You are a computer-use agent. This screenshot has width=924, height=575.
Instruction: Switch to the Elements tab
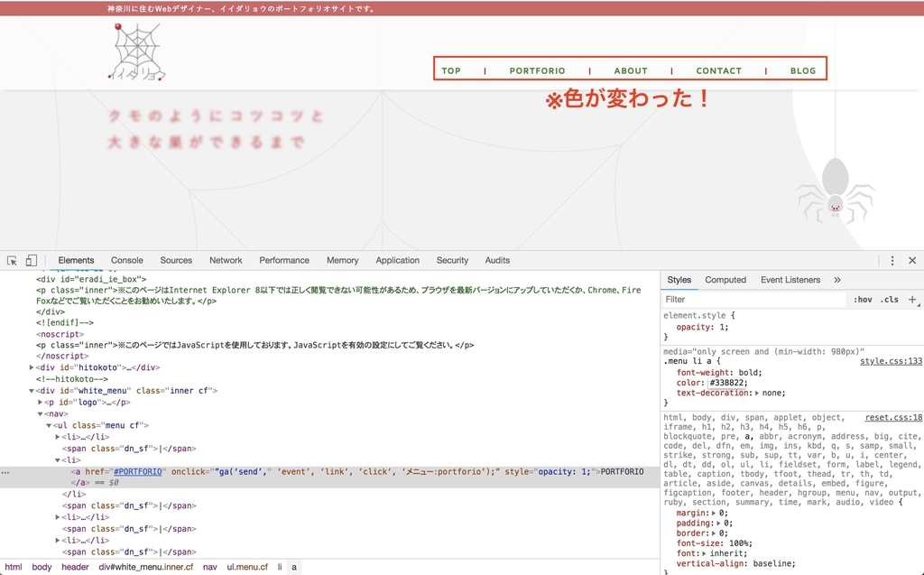tap(76, 260)
